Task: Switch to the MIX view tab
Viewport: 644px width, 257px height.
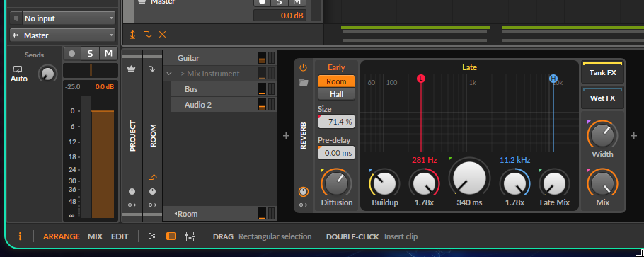Action: [x=96, y=236]
